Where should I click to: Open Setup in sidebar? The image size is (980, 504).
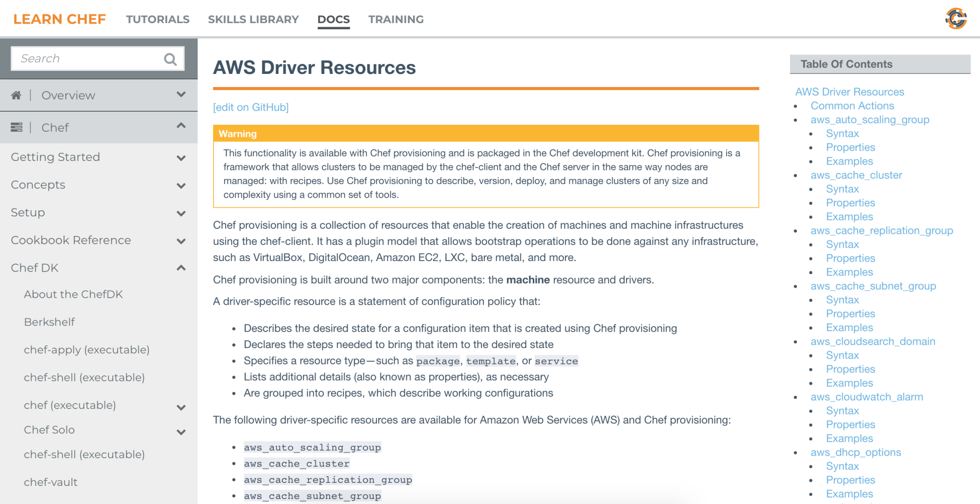pyautogui.click(x=28, y=212)
